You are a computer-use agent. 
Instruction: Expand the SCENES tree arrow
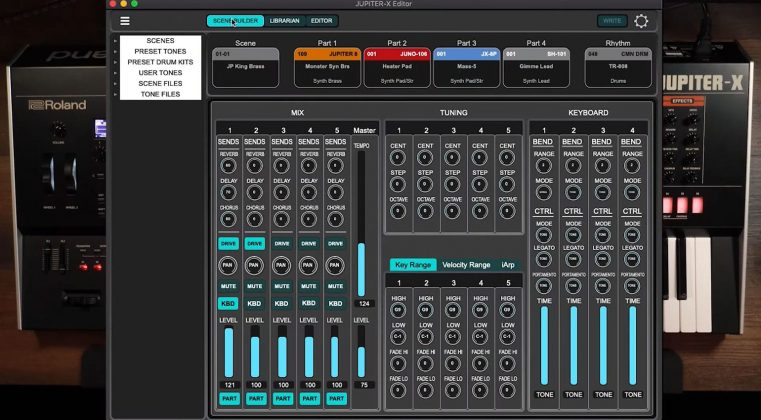pos(116,41)
